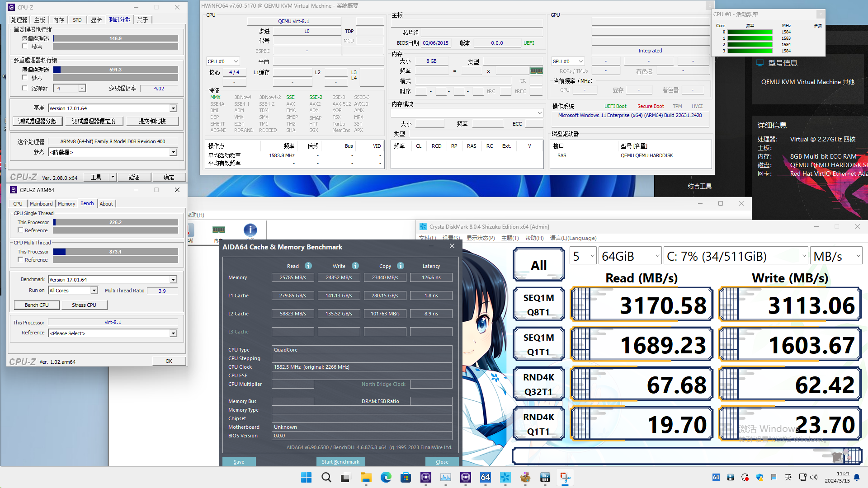Screen dimensions: 868x488
Task: Click 測試處理器分數 button in CPU-Z
Action: [x=38, y=121]
